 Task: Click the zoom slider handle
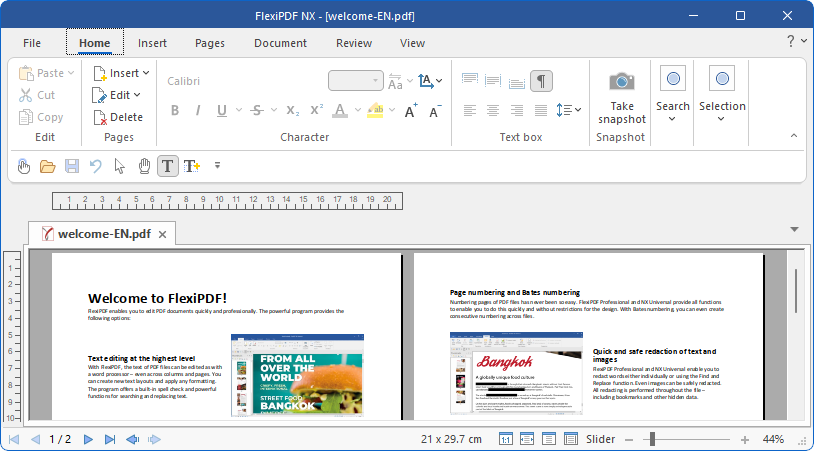pyautogui.click(x=651, y=439)
